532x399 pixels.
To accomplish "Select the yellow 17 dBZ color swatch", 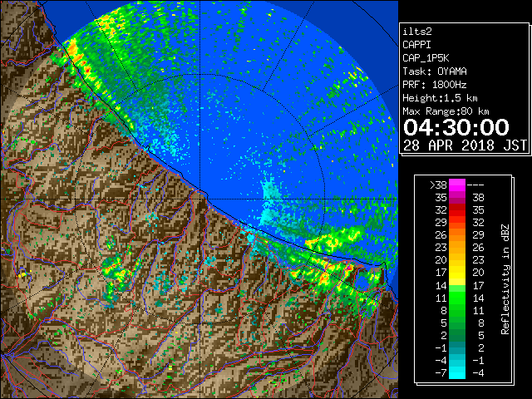I will pos(457,273).
